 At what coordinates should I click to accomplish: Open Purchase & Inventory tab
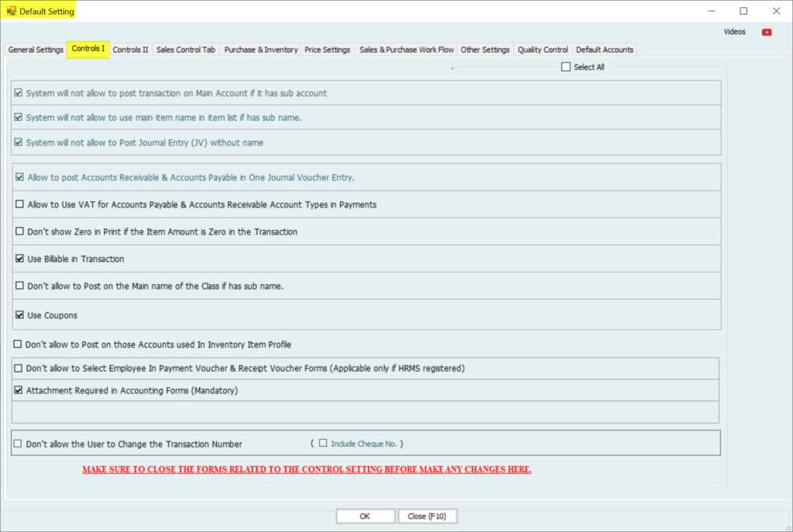pos(261,50)
